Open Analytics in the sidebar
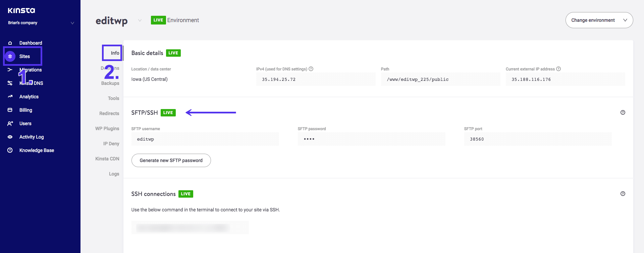The height and width of the screenshot is (253, 644). tap(29, 97)
